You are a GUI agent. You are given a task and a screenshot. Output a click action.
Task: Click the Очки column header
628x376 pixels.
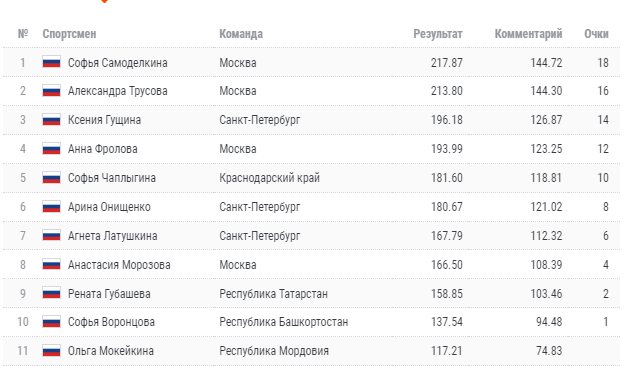point(596,34)
